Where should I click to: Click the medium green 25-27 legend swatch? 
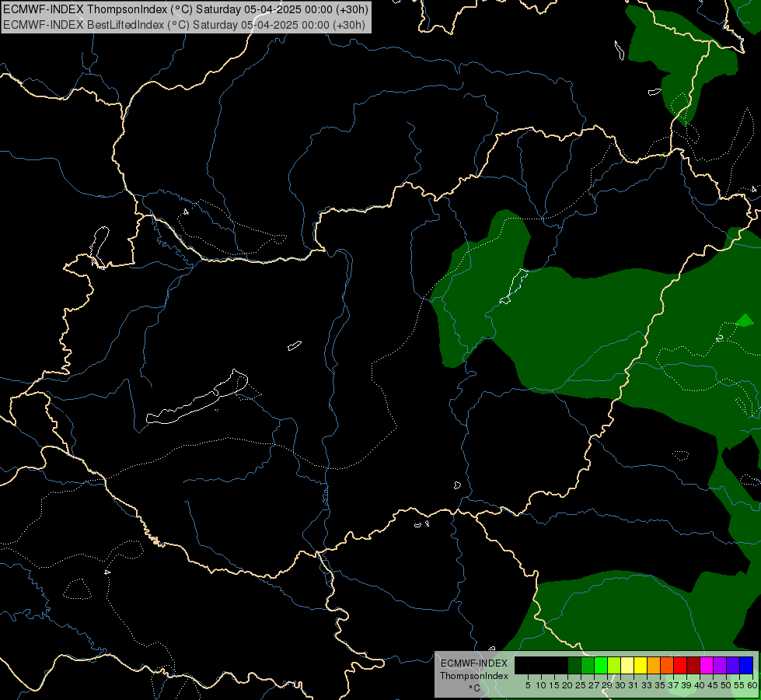click(x=587, y=665)
